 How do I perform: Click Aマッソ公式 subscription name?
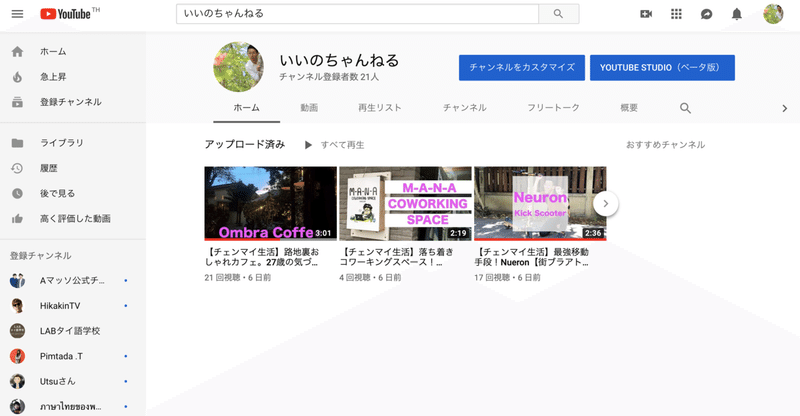click(72, 281)
